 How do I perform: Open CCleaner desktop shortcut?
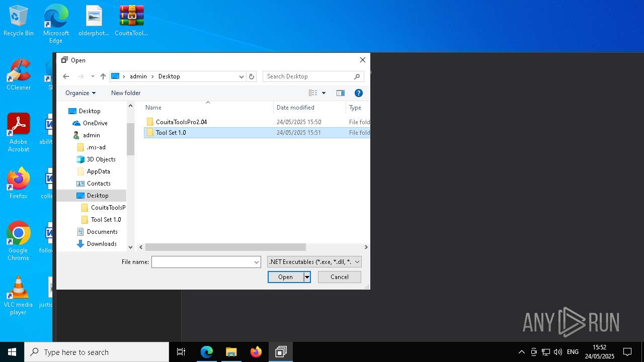[19, 75]
